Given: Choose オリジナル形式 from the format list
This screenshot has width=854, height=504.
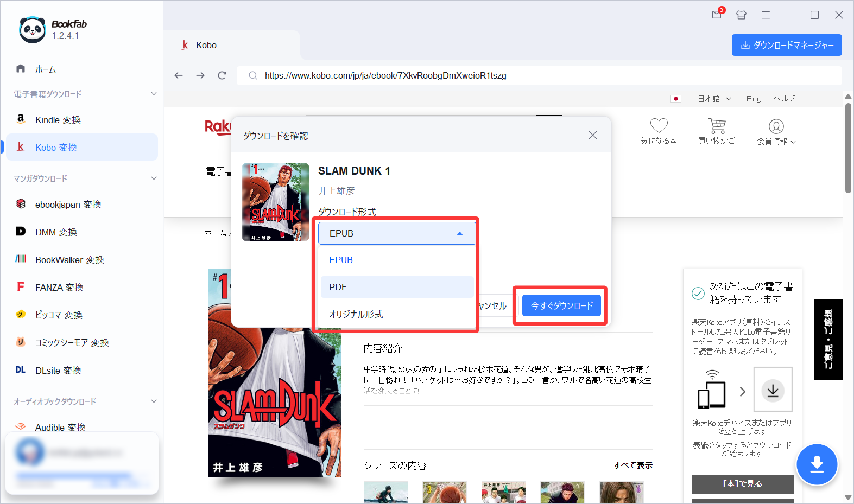Looking at the screenshot, I should [x=397, y=314].
